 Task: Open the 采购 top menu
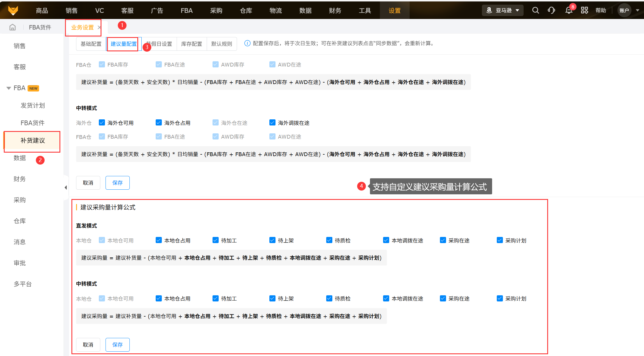point(216,11)
